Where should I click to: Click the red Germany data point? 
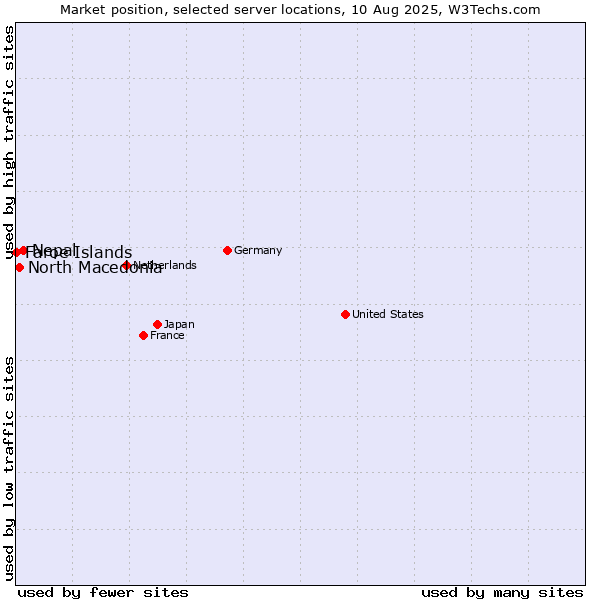pos(227,251)
